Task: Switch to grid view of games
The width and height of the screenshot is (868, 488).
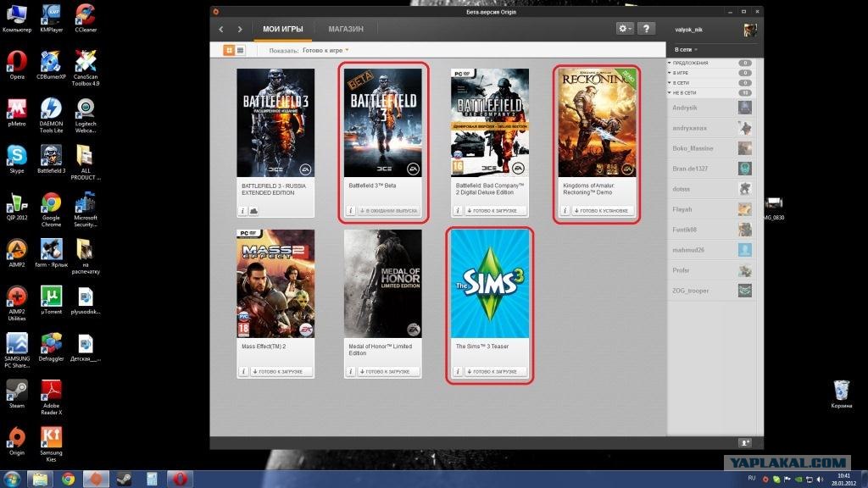Action: [229, 50]
